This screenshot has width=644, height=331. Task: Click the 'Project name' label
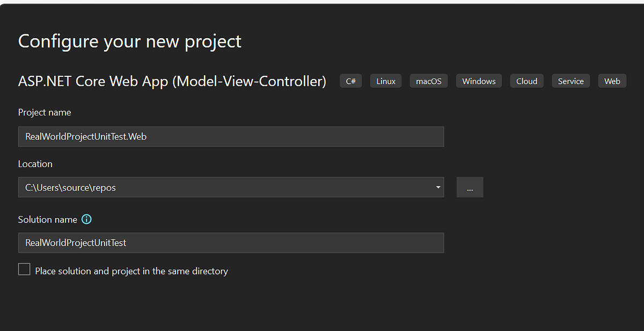coord(45,112)
